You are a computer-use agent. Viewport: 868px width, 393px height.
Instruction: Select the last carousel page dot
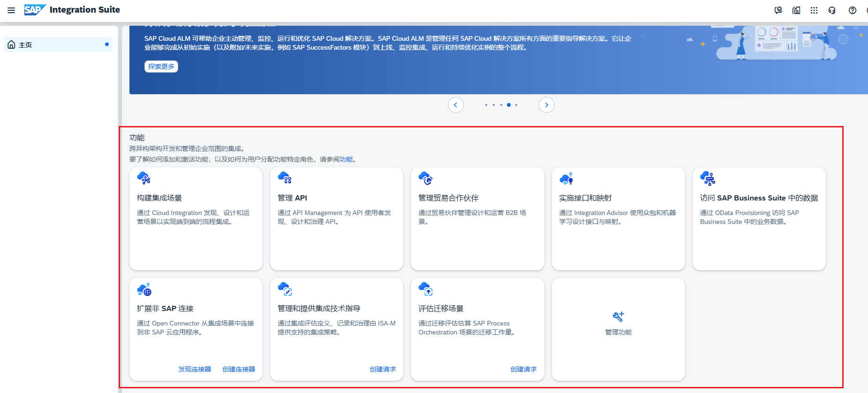tap(516, 105)
